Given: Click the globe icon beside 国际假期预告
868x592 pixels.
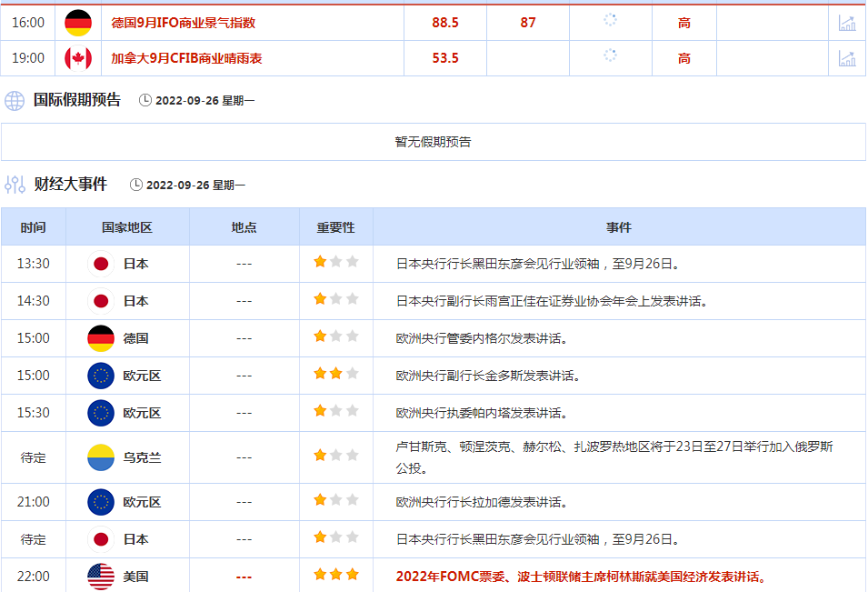Looking at the screenshot, I should click(x=15, y=100).
